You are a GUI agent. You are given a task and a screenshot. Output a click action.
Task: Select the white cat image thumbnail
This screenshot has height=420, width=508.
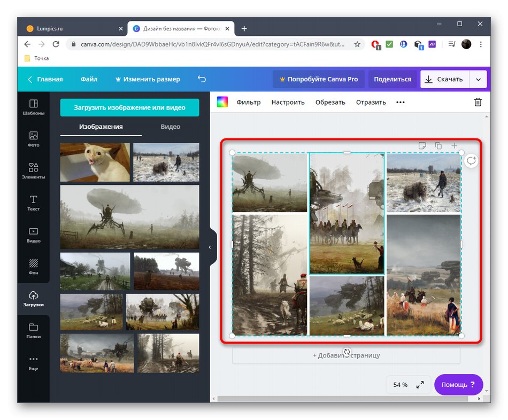coord(95,162)
